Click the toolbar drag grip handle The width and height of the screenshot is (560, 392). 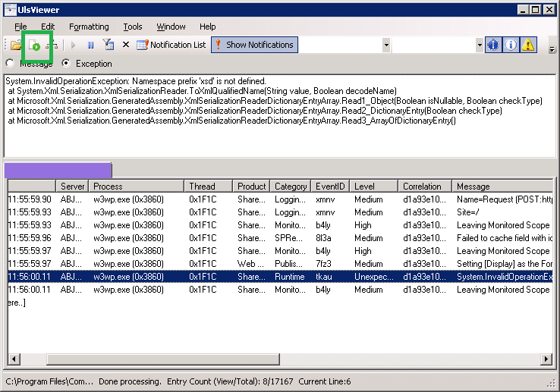(x=5, y=45)
